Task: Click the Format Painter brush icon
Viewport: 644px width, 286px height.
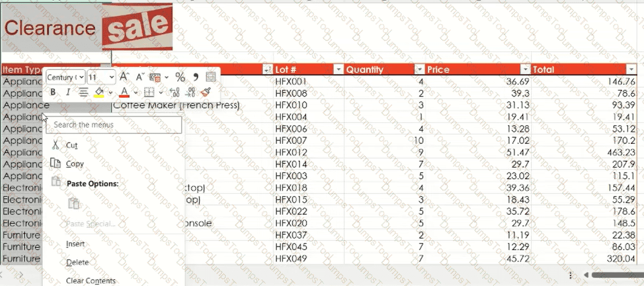Action: [x=205, y=92]
